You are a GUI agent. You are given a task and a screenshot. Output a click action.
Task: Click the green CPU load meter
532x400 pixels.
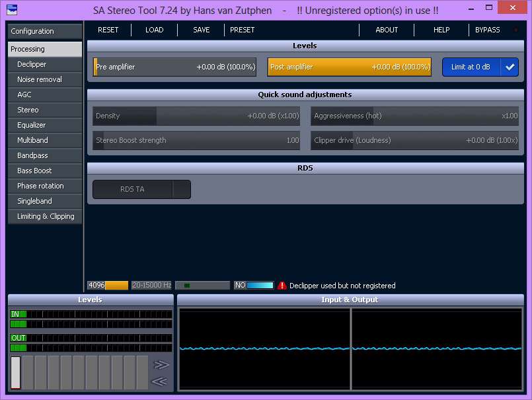202,286
